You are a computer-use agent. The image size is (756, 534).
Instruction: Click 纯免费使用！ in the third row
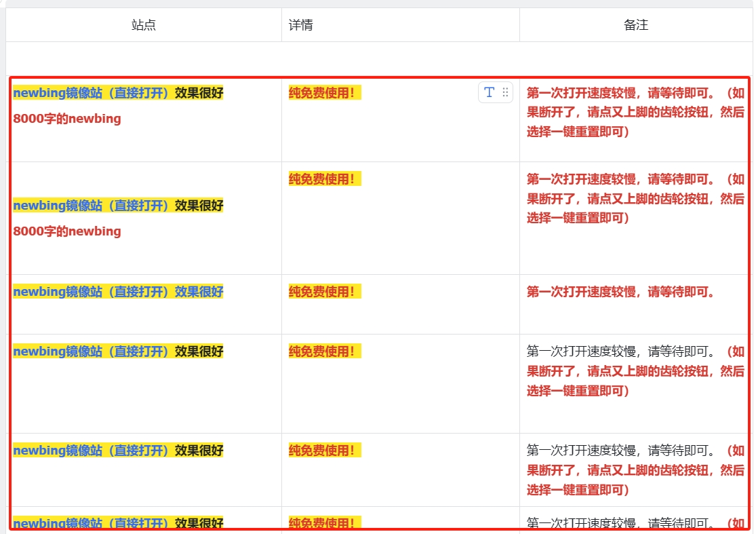tap(323, 292)
